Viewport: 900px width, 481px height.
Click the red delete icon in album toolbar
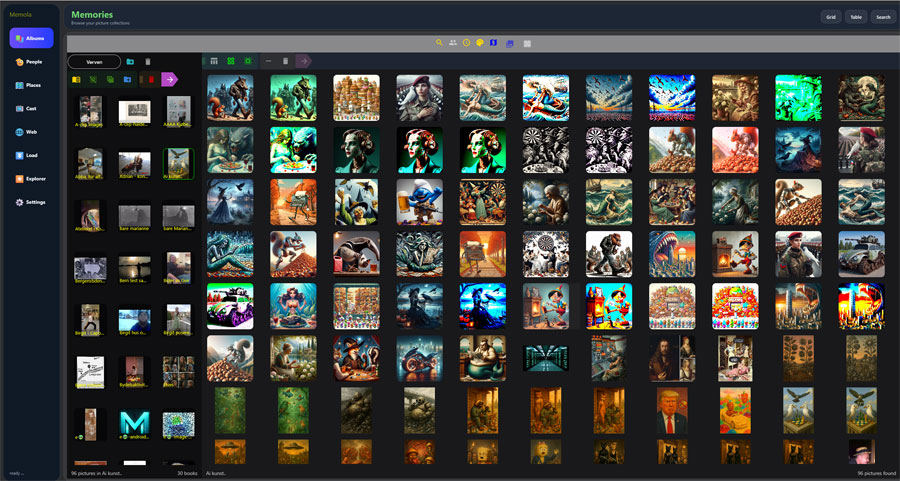pyautogui.click(x=151, y=80)
